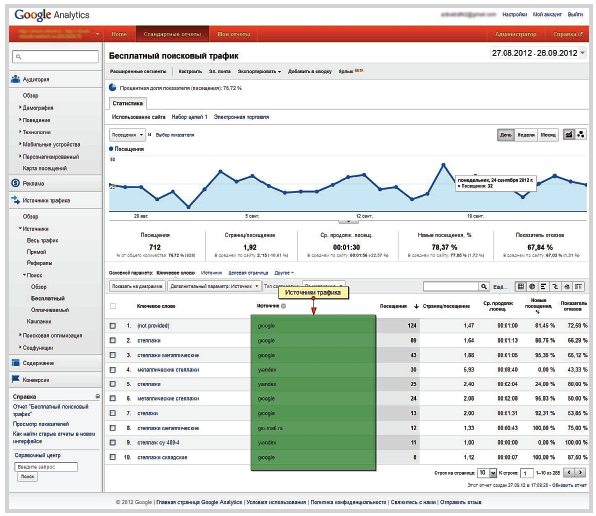Tick checkbox for row 9

click(113, 442)
